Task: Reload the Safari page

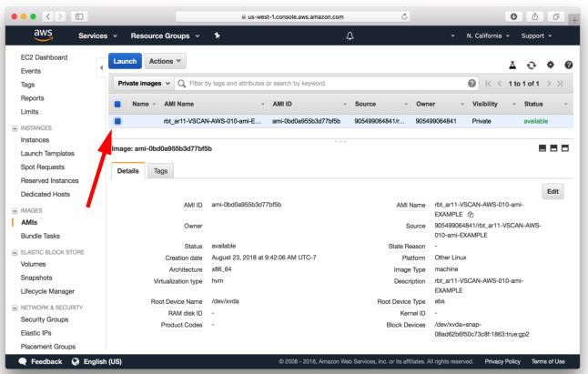Action: [x=404, y=16]
